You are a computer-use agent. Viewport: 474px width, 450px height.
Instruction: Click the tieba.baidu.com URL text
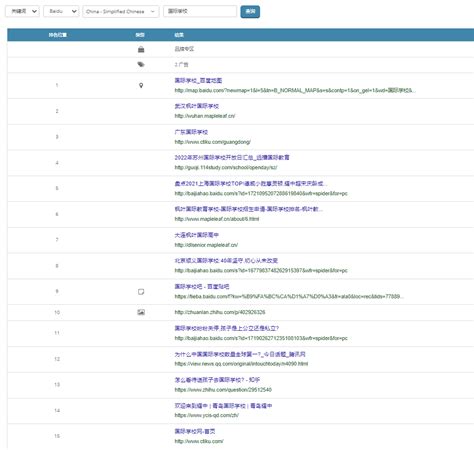[289, 296]
